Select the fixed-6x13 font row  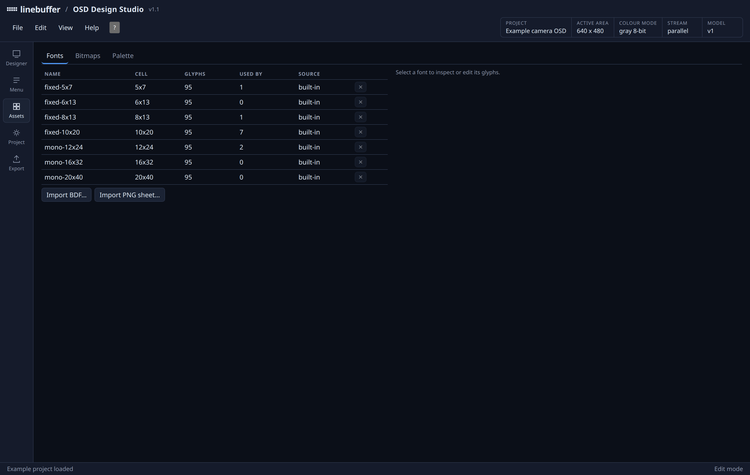[x=214, y=102]
